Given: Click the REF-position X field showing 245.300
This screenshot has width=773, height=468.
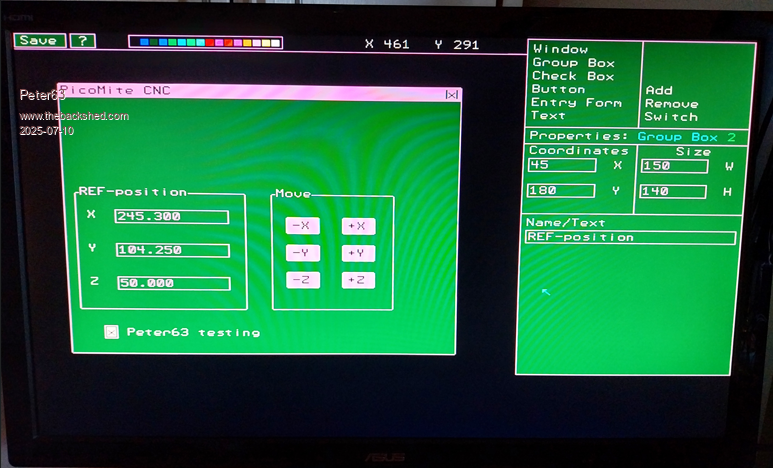Looking at the screenshot, I should [171, 217].
